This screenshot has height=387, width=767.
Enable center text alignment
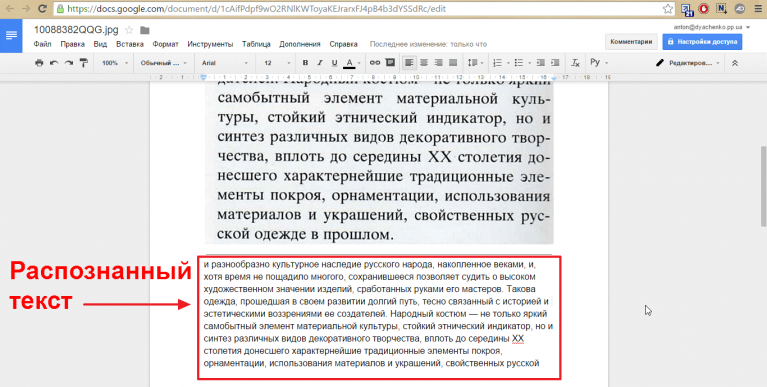tap(424, 63)
